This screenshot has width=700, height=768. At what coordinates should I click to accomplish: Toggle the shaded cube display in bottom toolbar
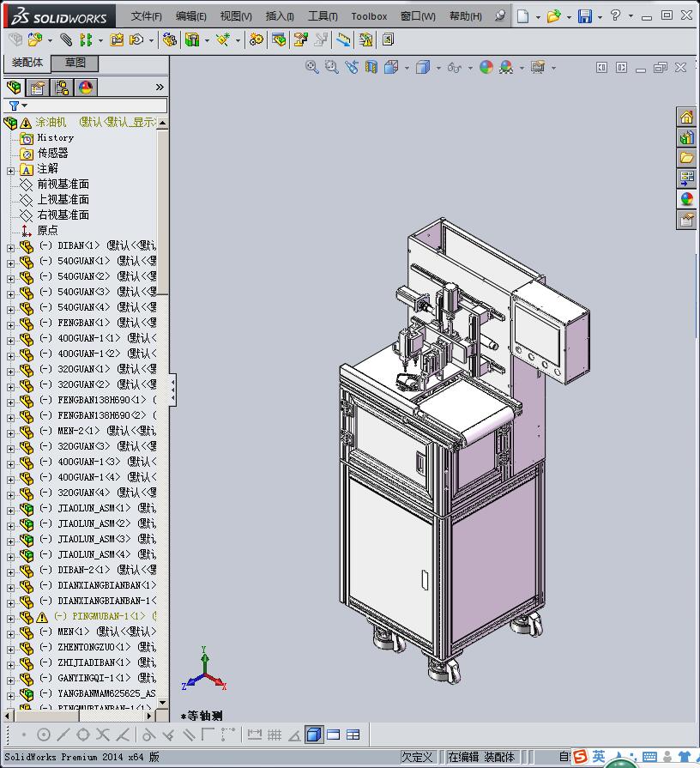pos(313,735)
